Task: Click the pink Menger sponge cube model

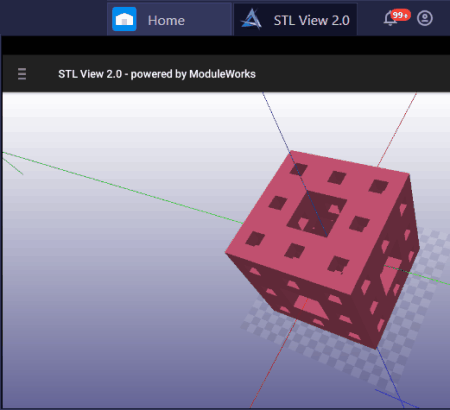Action: [x=323, y=249]
